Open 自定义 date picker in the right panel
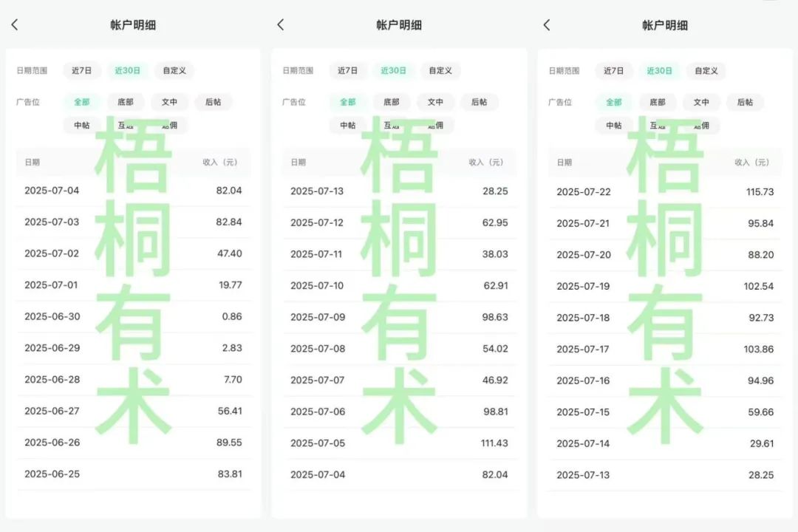798x532 pixels. point(706,71)
